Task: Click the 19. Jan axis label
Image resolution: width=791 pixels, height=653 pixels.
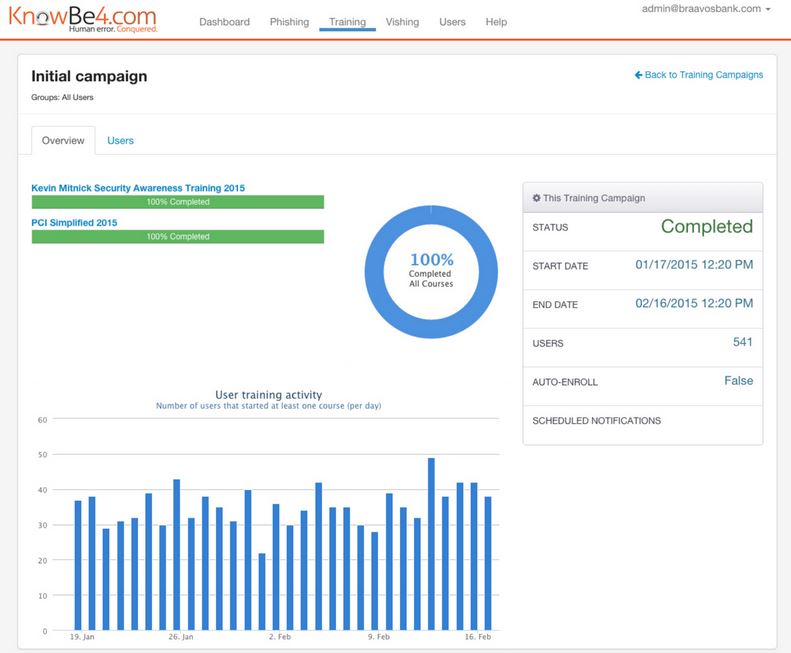Action: point(82,637)
